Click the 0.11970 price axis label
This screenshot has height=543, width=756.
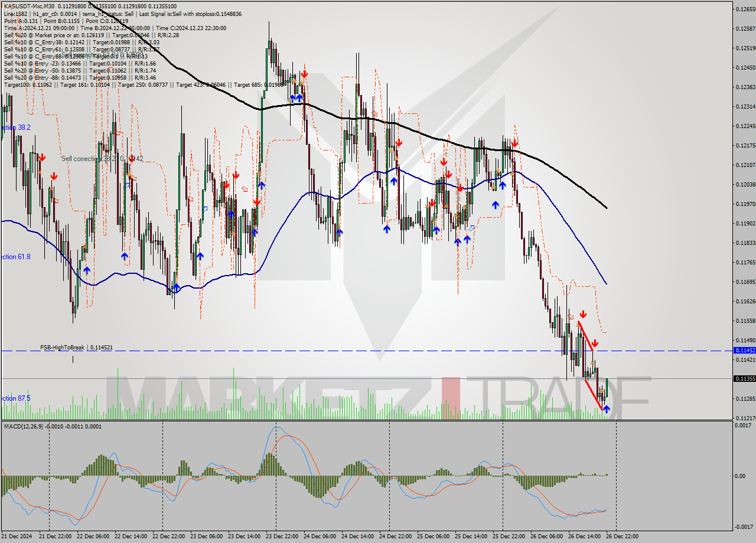coord(745,204)
